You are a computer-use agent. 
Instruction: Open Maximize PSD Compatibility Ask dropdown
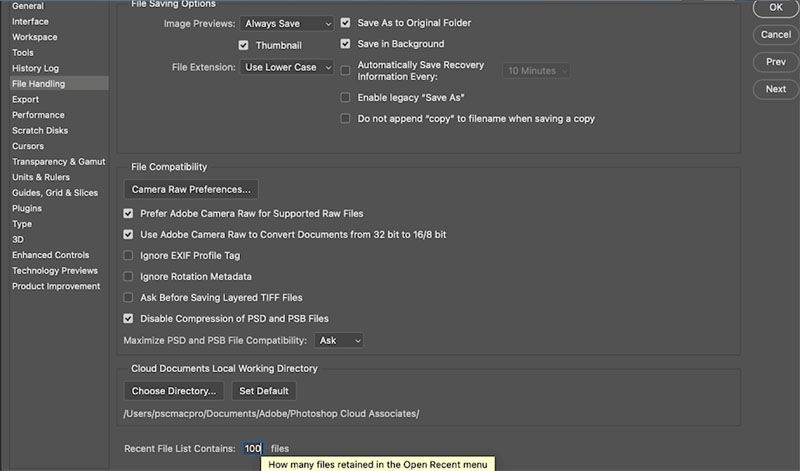tap(339, 340)
